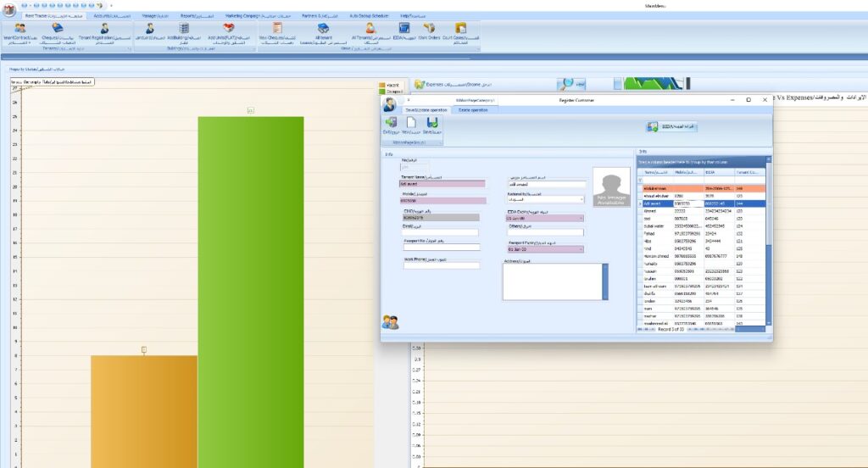Click the green bar in the chart

[x=251, y=292]
